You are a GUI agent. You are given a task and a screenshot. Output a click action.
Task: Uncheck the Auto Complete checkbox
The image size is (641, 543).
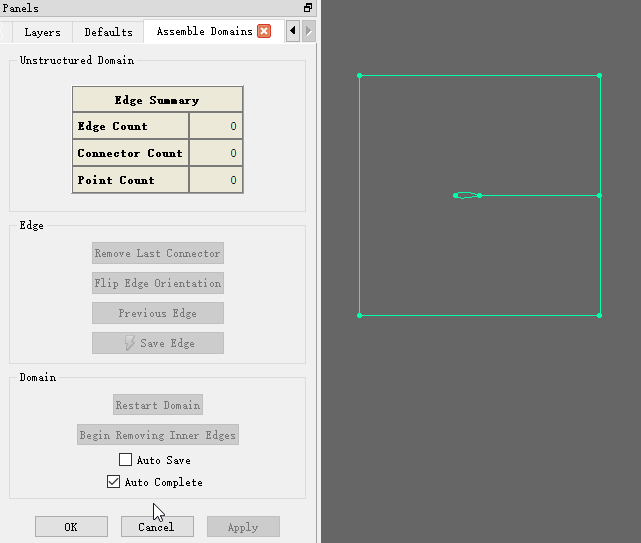tap(113, 482)
